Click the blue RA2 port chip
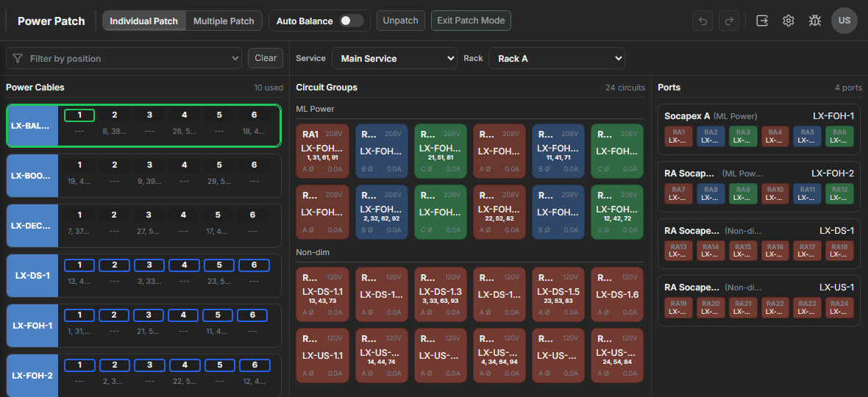868x397 pixels. [711, 136]
